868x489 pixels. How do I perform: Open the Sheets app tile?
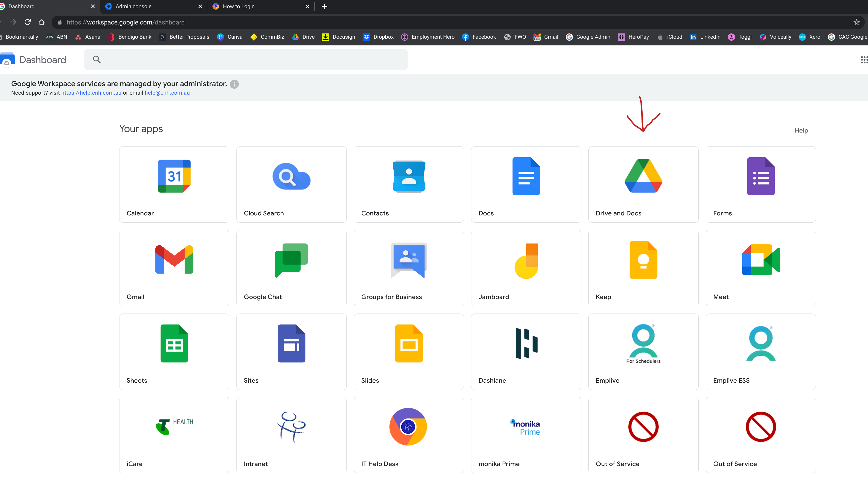(x=174, y=351)
